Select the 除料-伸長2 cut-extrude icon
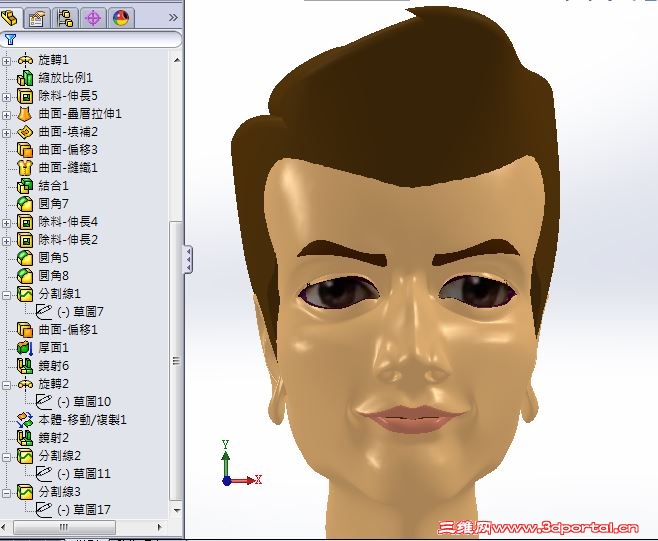The width and height of the screenshot is (658, 541). [x=25, y=240]
